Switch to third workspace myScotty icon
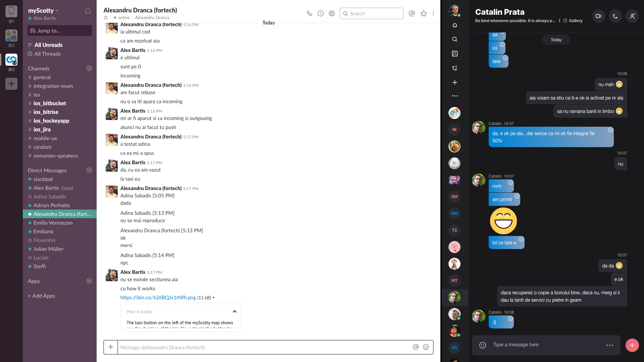The width and height of the screenshot is (644, 362). pyautogui.click(x=11, y=60)
